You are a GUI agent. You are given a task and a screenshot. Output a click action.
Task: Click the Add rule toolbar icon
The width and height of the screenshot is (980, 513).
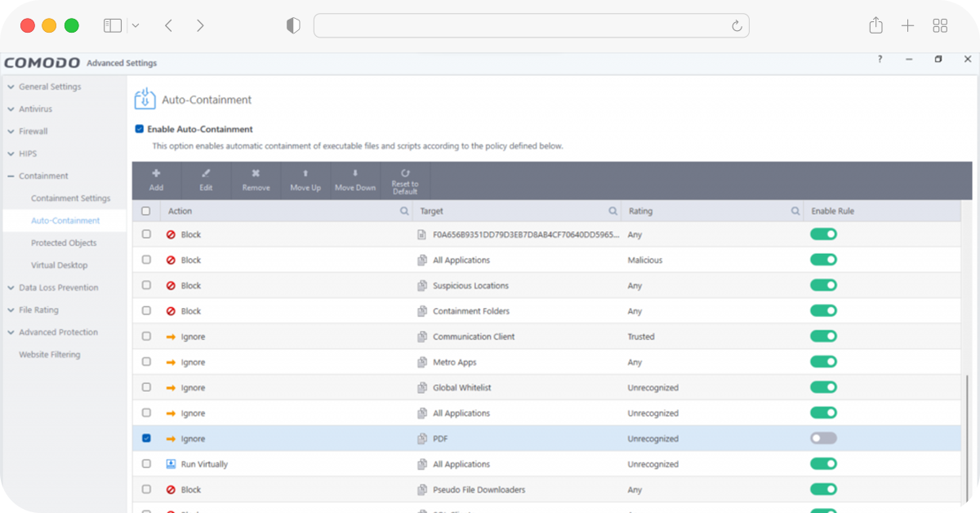(x=156, y=173)
